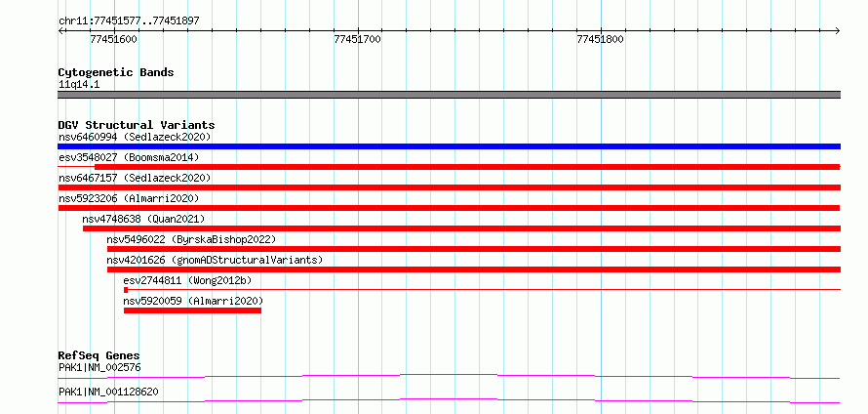The height and width of the screenshot is (414, 868).
Task: Click the right arrow of the ruler
Action: [x=837, y=30]
